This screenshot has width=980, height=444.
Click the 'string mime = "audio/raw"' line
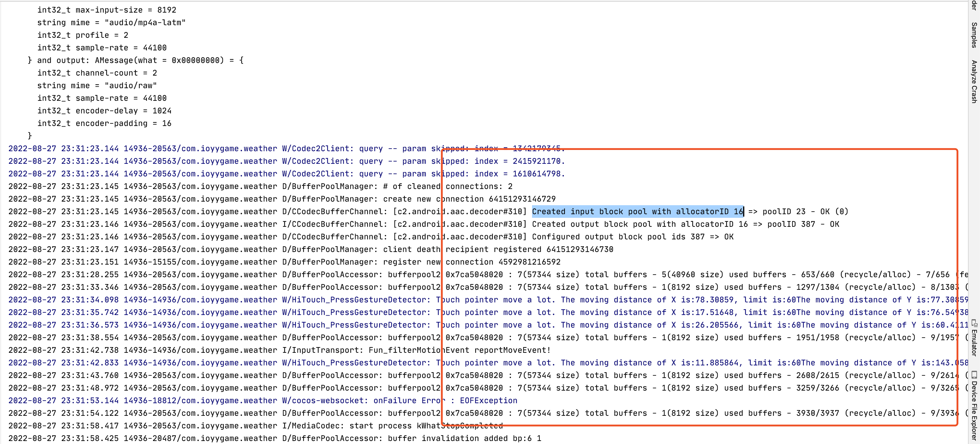(x=97, y=85)
